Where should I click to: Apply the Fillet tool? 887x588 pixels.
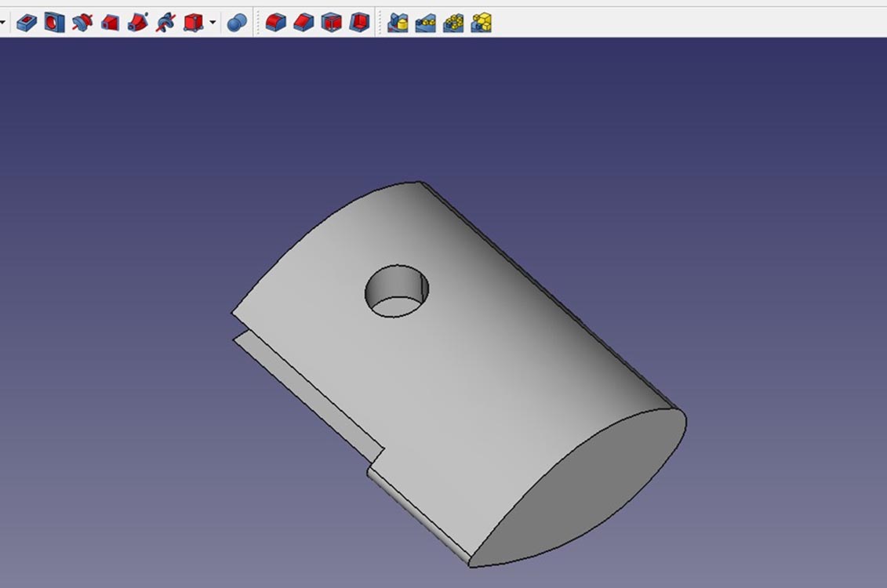point(275,23)
